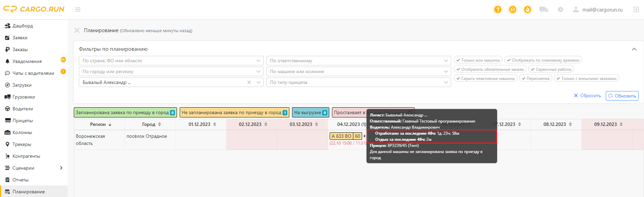Open По машине или колонне dropdown
This screenshot has height=197, width=644.
click(358, 71)
